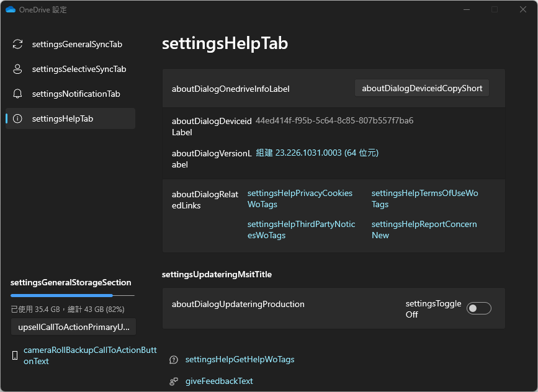Click the account person icon in sidebar

(x=17, y=69)
